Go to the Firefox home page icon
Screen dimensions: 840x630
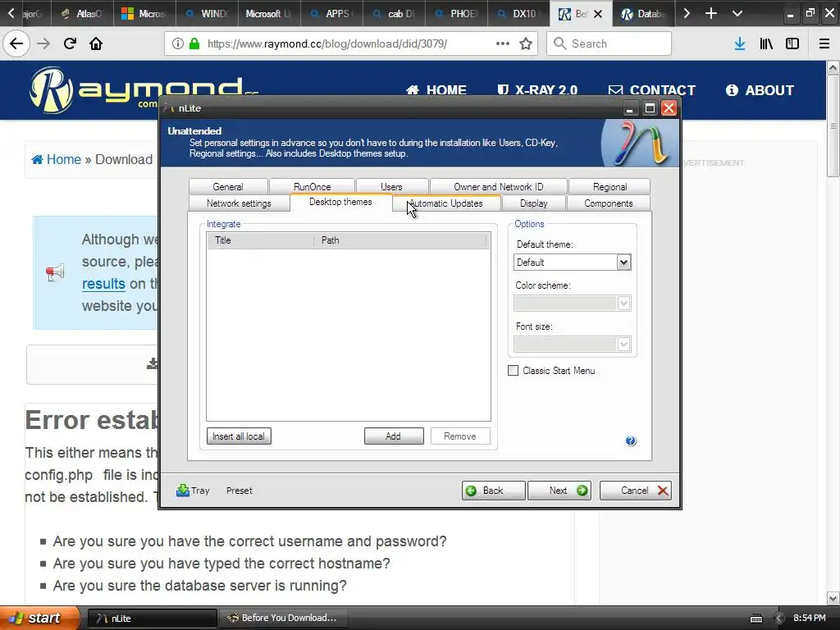click(x=96, y=43)
